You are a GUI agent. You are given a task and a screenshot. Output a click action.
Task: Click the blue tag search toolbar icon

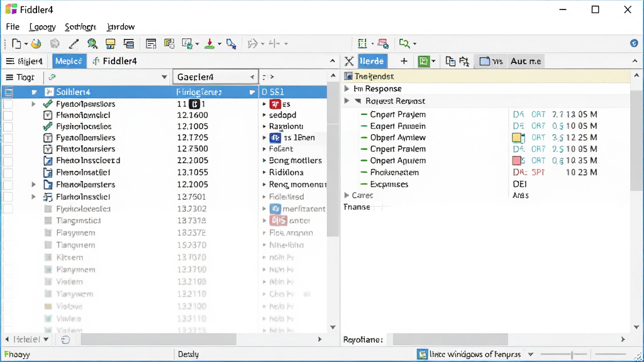(x=231, y=43)
